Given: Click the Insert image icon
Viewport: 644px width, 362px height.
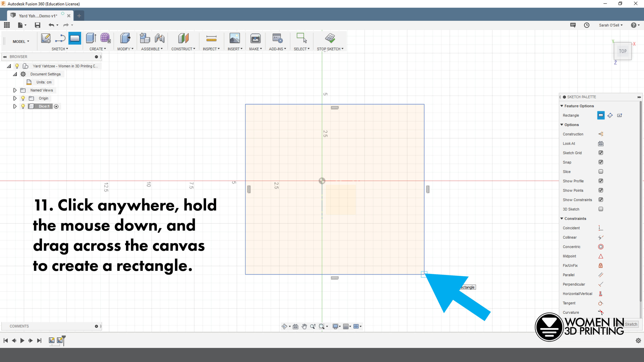Looking at the screenshot, I should pyautogui.click(x=234, y=38).
